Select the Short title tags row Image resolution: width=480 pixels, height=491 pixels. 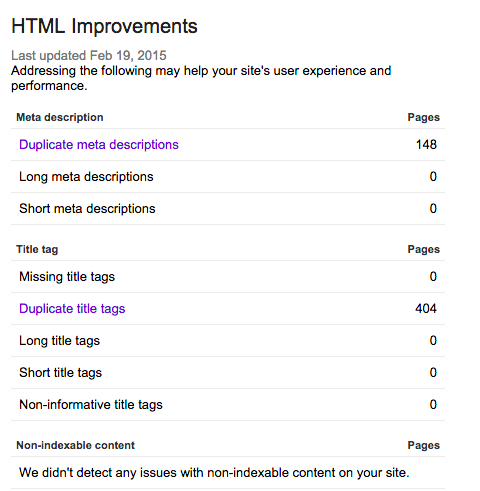pos(228,373)
